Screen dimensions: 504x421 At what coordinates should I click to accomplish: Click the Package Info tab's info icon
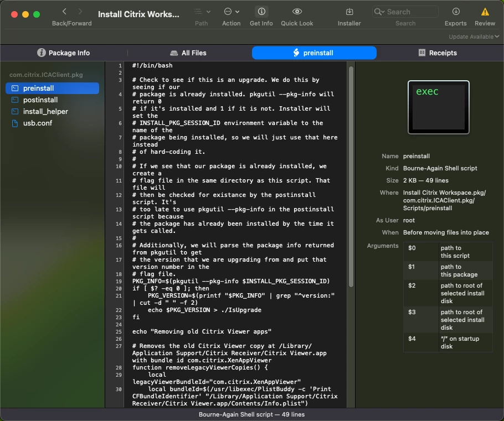tap(41, 53)
